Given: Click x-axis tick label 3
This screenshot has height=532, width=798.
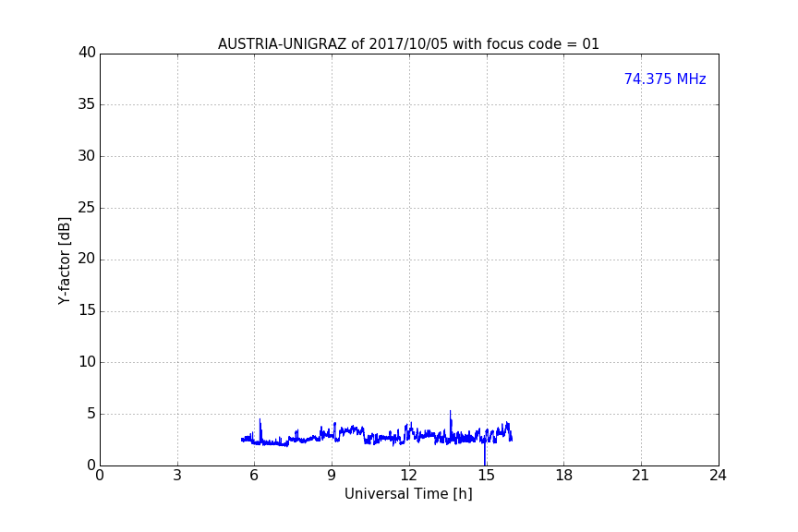Looking at the screenshot, I should pos(177,476).
